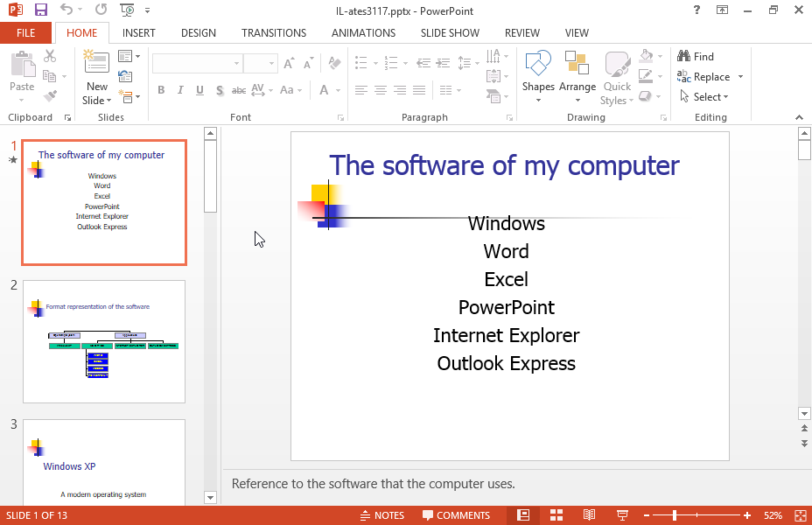This screenshot has width=812, height=525.
Task: Cut selection with the scissors icon
Action: tap(50, 56)
